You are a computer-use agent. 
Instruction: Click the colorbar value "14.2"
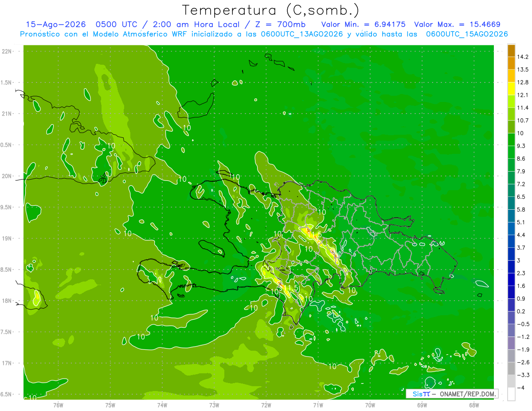tap(523, 57)
